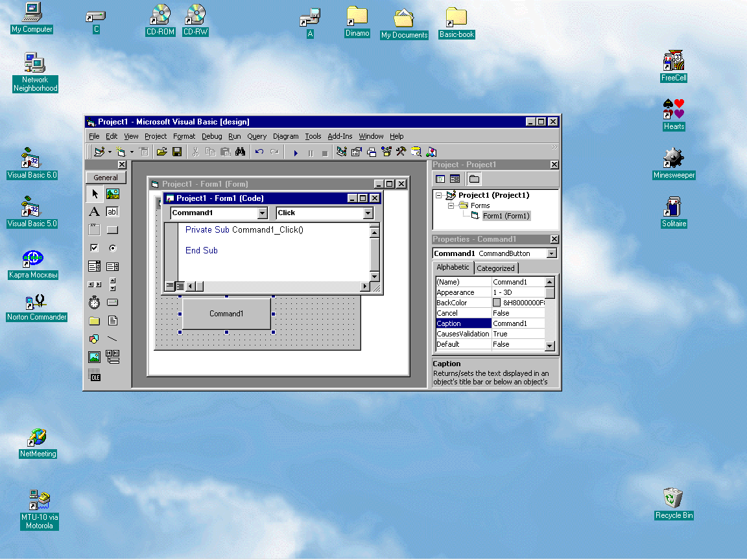Click the Toolbox hammer-and-wrench icon
This screenshot has width=747, height=560.
pyautogui.click(x=401, y=152)
